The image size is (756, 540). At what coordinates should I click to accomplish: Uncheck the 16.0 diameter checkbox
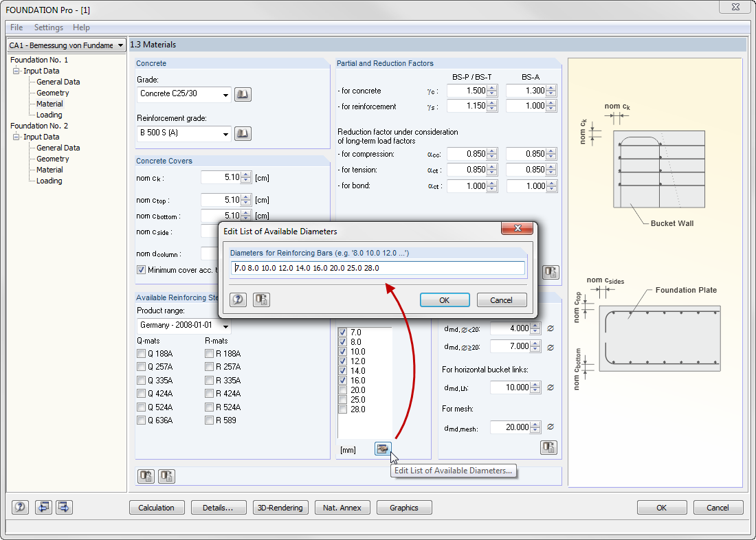coord(343,381)
